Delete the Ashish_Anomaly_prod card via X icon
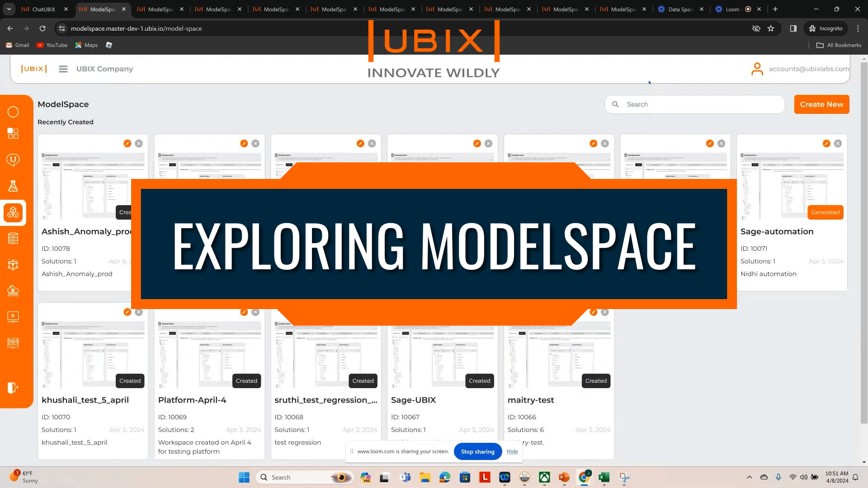 139,143
